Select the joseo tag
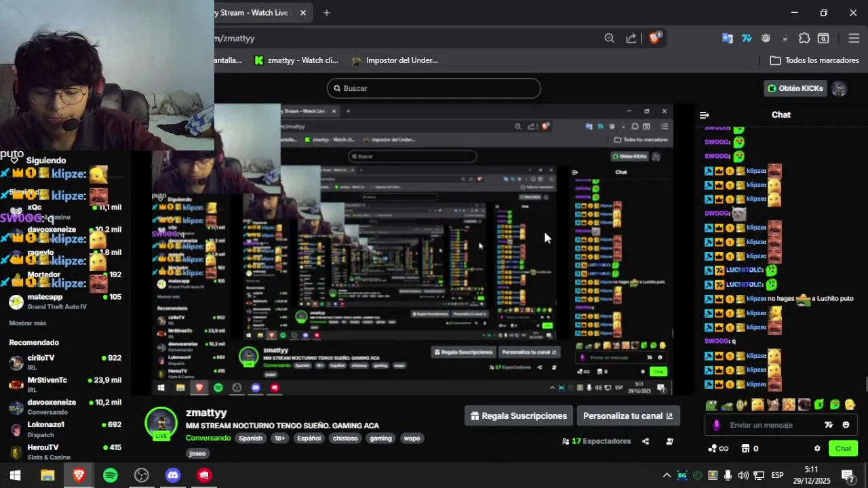868x488 pixels. (x=197, y=453)
